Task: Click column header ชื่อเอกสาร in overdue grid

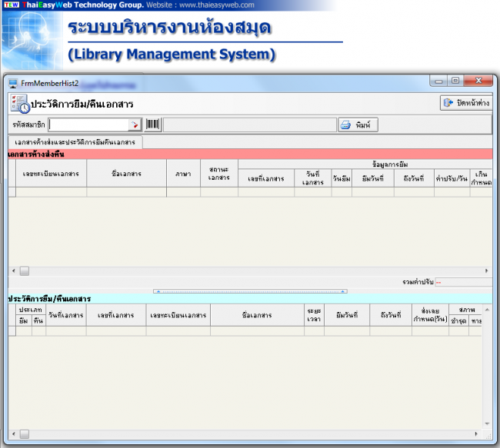Action: point(127,174)
